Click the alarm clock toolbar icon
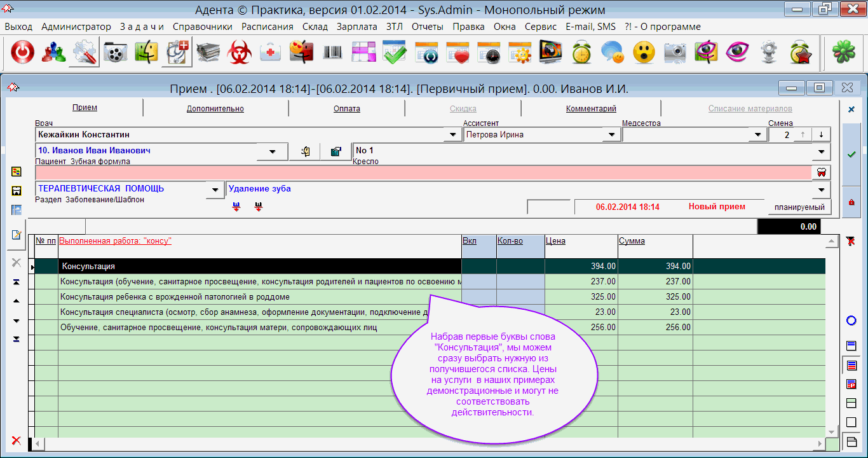Viewport: 868px width, 458px height. 581,53
